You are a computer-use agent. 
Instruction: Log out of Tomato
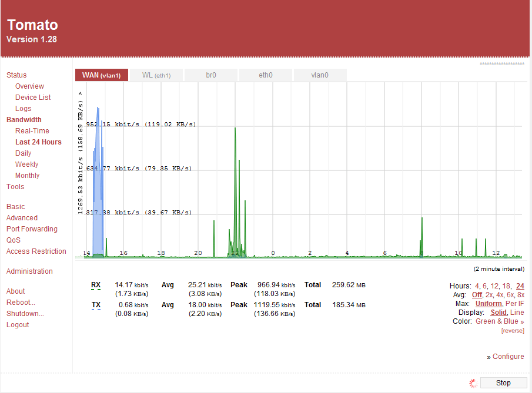pos(17,324)
